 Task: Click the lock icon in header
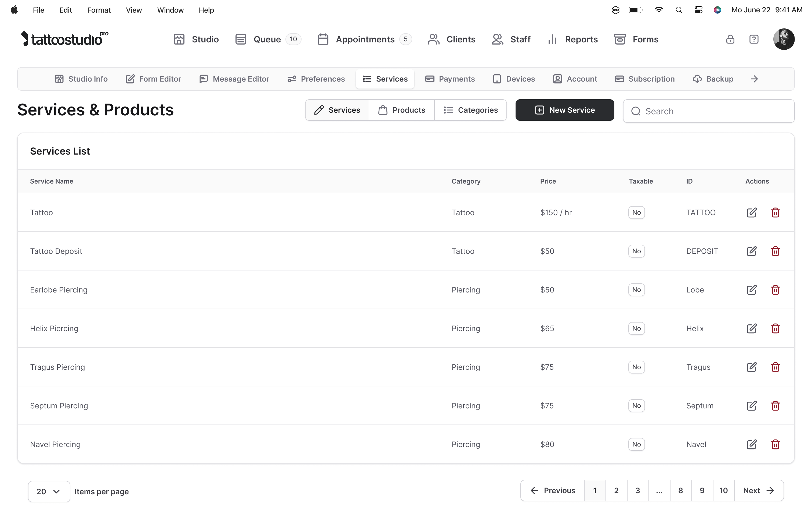pos(730,39)
